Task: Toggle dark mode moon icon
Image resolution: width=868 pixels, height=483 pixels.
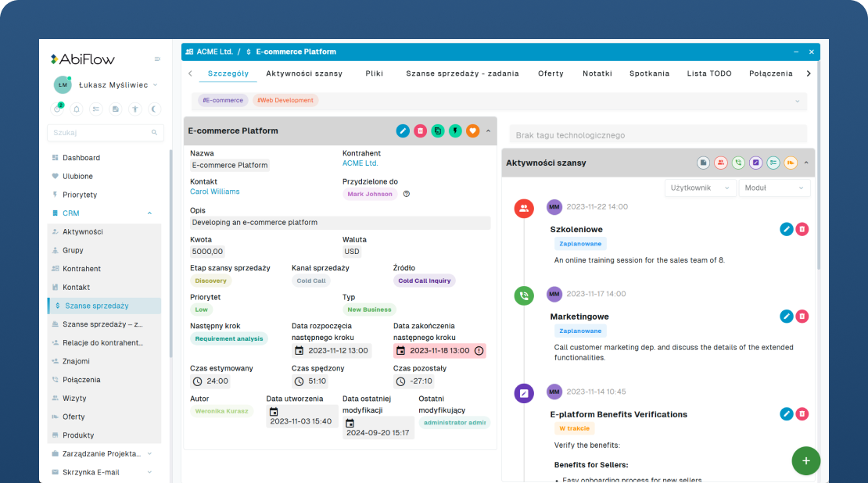Action: click(154, 109)
